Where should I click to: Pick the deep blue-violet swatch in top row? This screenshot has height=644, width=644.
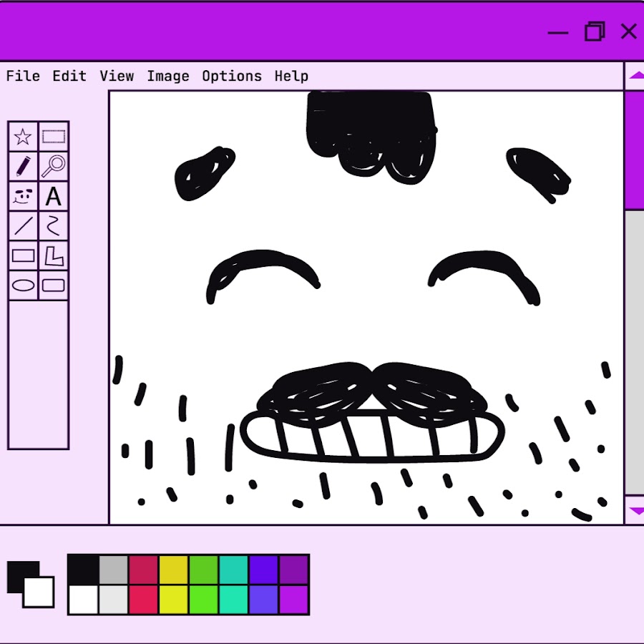(x=263, y=570)
